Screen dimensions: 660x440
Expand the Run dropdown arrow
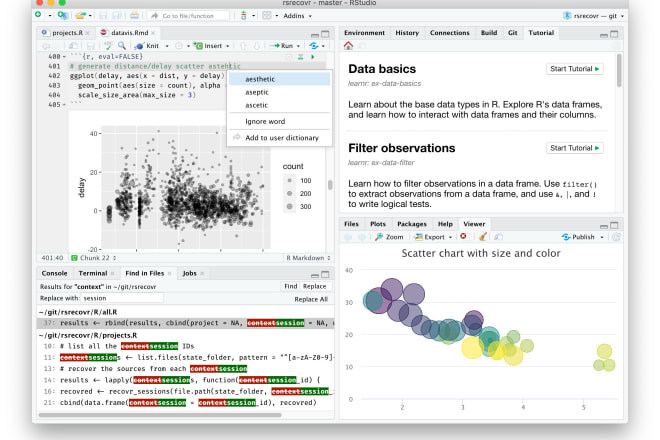click(298, 46)
